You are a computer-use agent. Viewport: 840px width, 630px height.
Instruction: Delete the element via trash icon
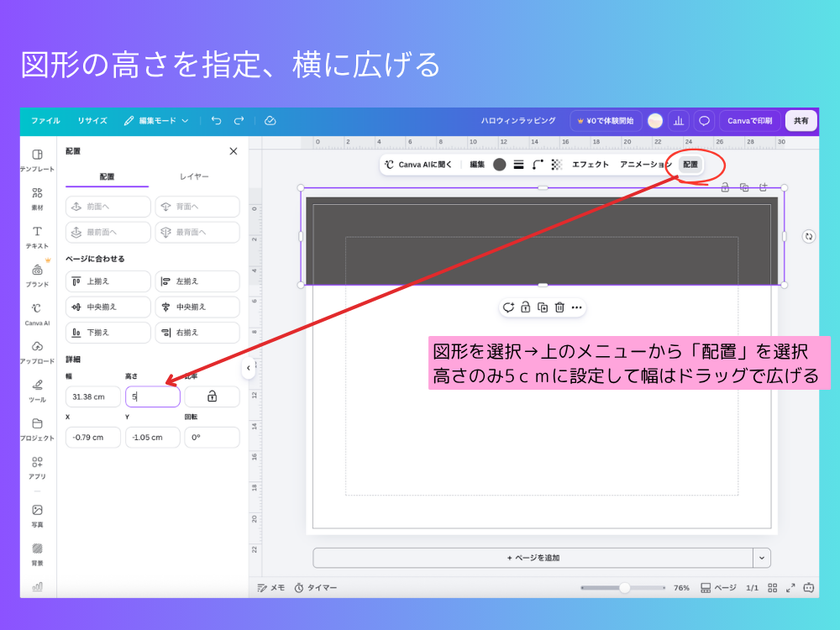[559, 307]
